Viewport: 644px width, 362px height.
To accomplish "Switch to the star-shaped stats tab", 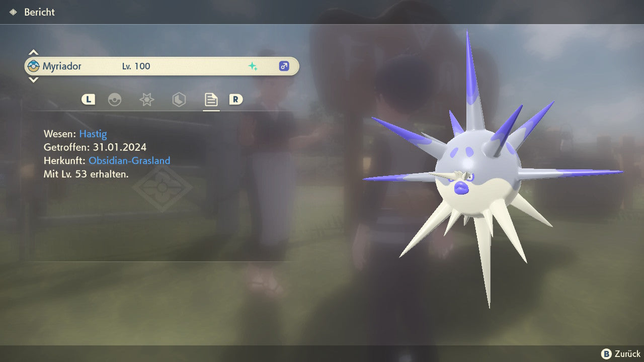I will coord(146,100).
